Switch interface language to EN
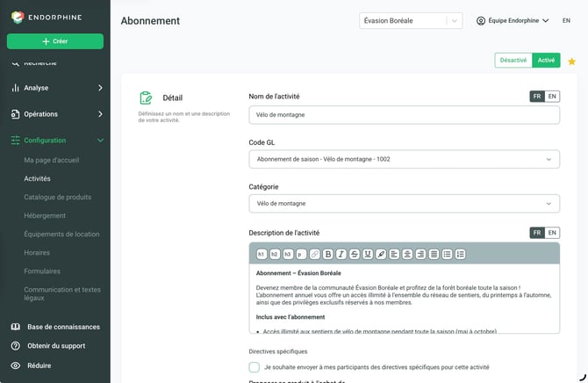 coord(566,21)
